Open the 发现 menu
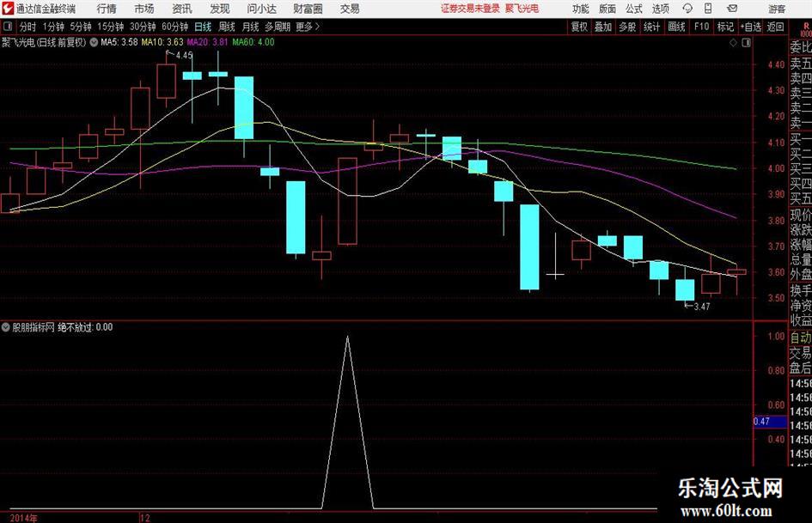This screenshot has width=812, height=523. [x=220, y=9]
